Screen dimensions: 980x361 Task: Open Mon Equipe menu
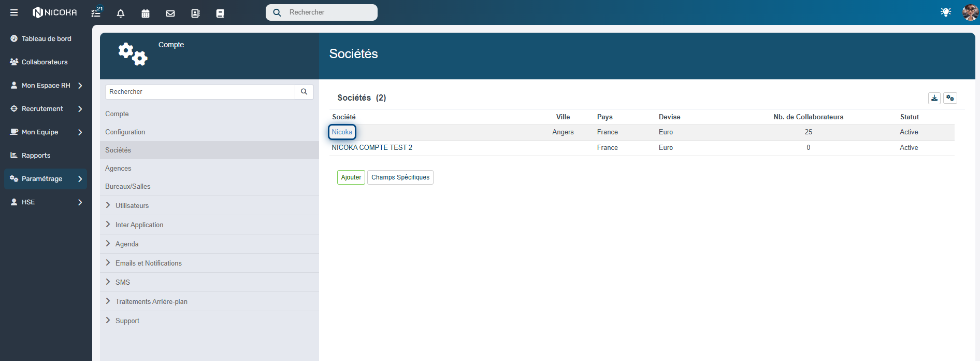pyautogui.click(x=46, y=132)
